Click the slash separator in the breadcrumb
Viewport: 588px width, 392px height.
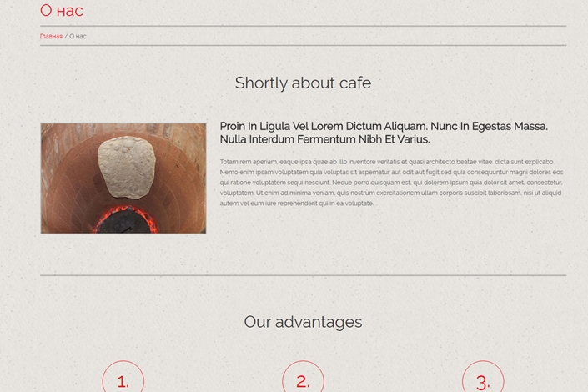[66, 37]
